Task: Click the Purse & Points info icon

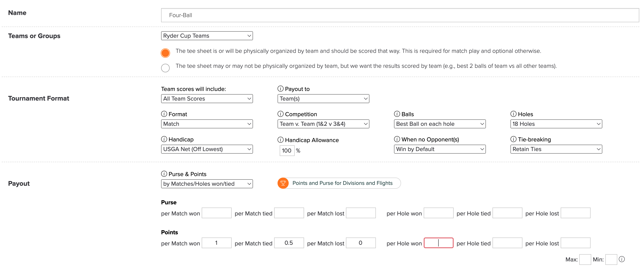Action: click(164, 174)
